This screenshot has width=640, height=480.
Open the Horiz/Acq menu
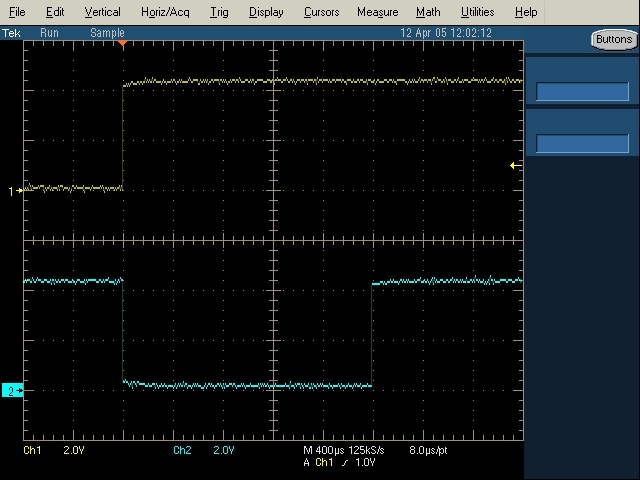165,12
